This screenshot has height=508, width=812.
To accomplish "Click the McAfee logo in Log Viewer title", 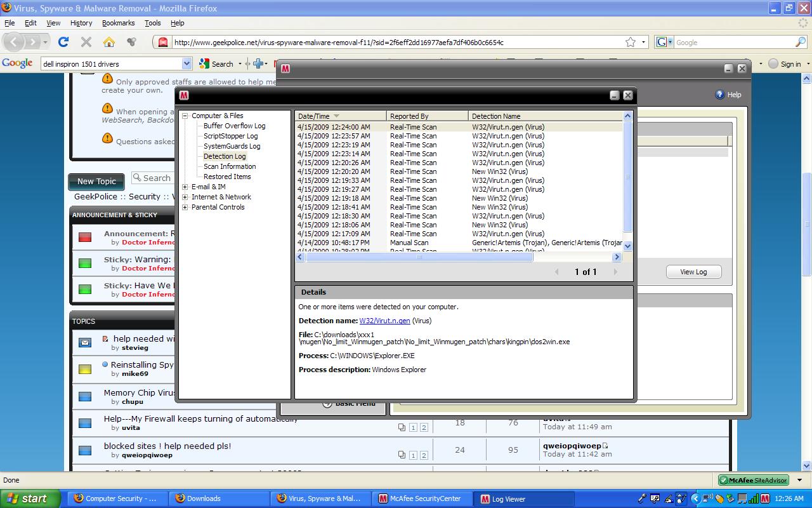I will 184,95.
